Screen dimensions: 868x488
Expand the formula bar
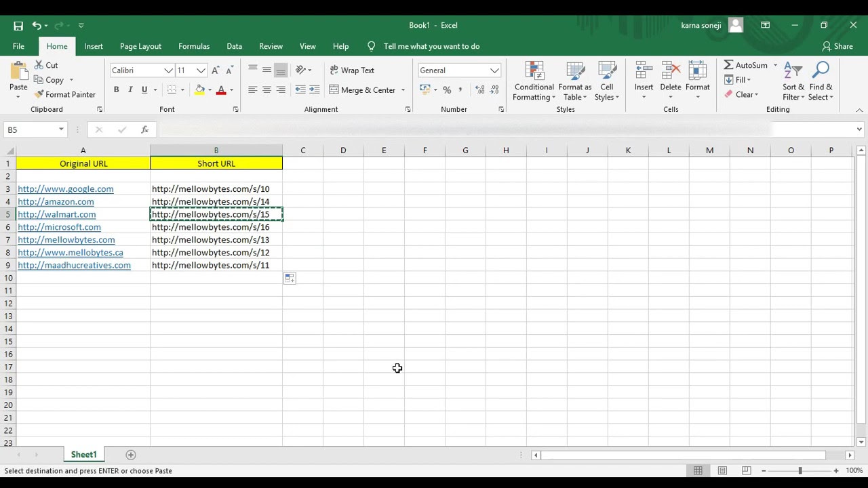(859, 129)
